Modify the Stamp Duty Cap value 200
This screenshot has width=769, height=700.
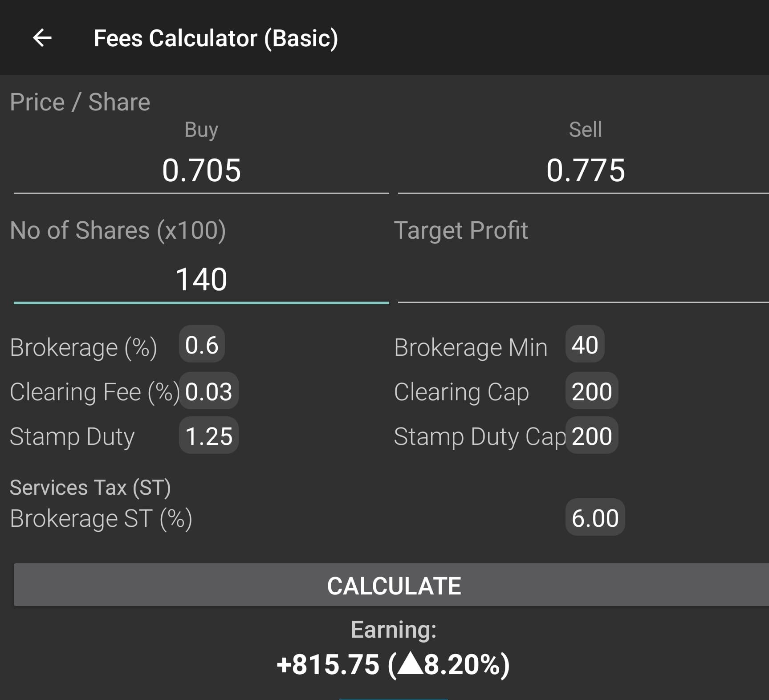click(591, 436)
